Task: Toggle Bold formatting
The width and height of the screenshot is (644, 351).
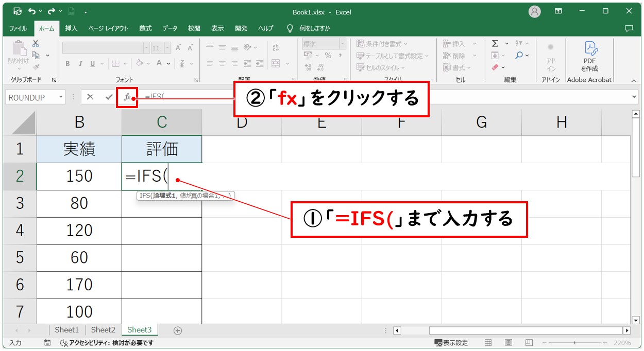Action: pos(67,63)
